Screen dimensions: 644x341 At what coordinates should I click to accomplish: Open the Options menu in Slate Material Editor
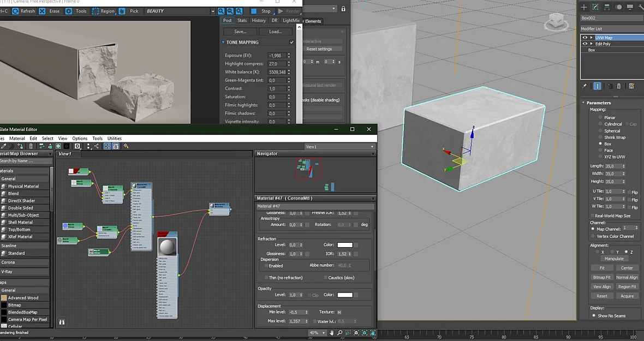pyautogui.click(x=80, y=138)
